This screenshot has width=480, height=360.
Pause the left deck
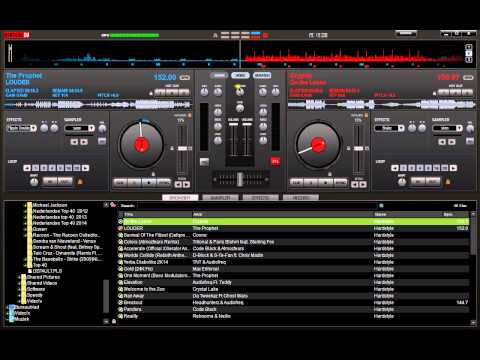[x=135, y=183]
